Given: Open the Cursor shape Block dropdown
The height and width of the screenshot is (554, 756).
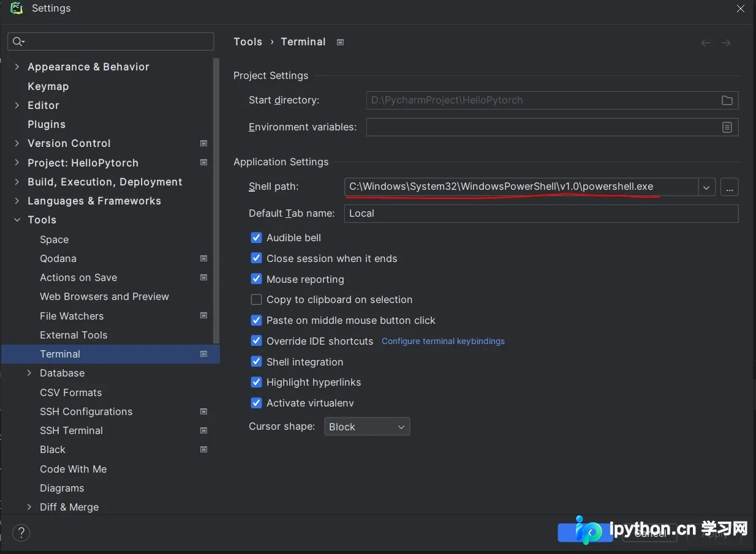Looking at the screenshot, I should [367, 427].
